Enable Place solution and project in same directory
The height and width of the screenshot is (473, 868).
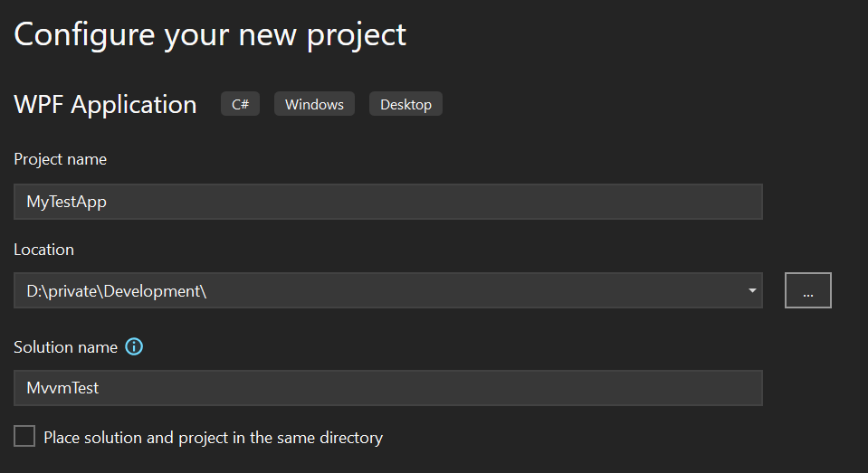tap(24, 436)
